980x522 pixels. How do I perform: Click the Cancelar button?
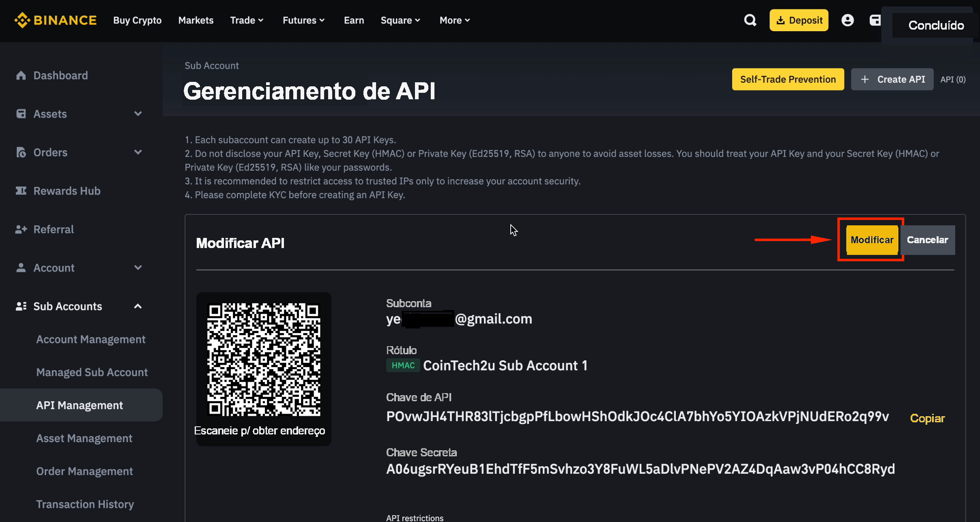click(928, 240)
